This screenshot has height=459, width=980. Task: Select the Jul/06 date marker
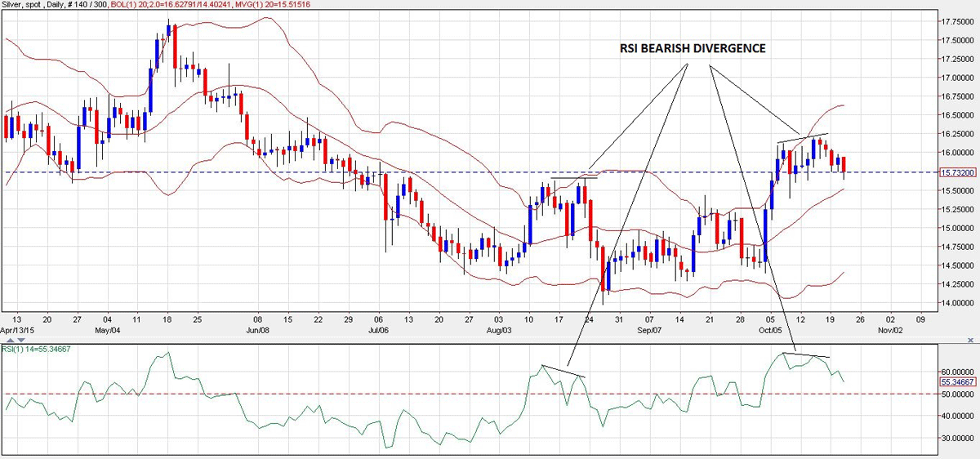[376, 330]
